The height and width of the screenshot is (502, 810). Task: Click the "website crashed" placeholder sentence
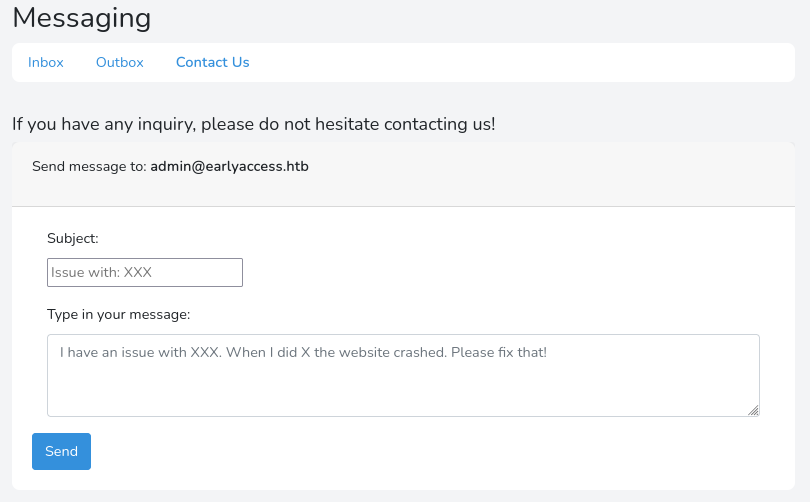tap(303, 352)
